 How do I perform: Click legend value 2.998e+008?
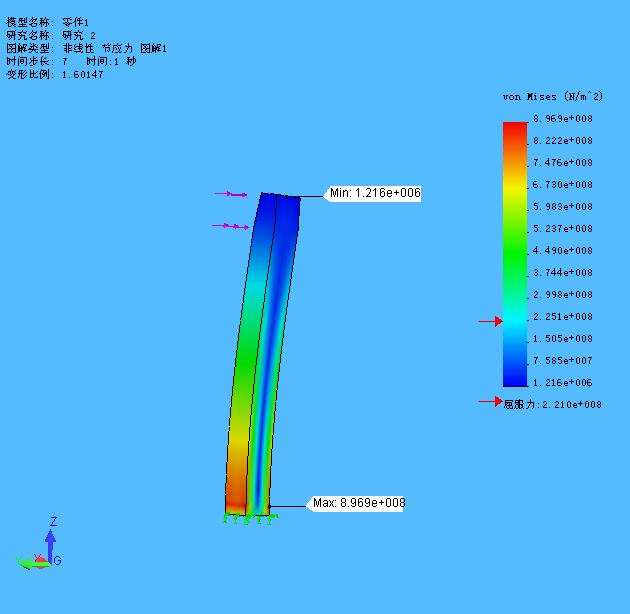point(562,295)
